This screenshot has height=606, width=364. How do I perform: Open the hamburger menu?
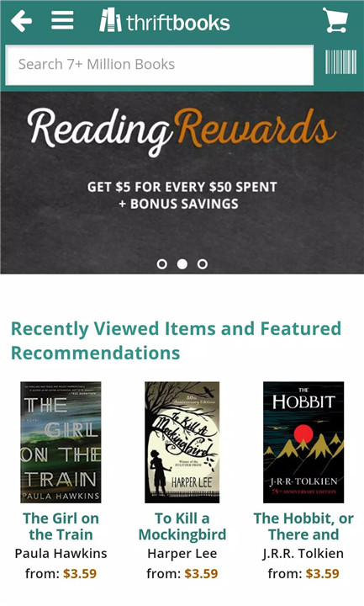pos(62,20)
